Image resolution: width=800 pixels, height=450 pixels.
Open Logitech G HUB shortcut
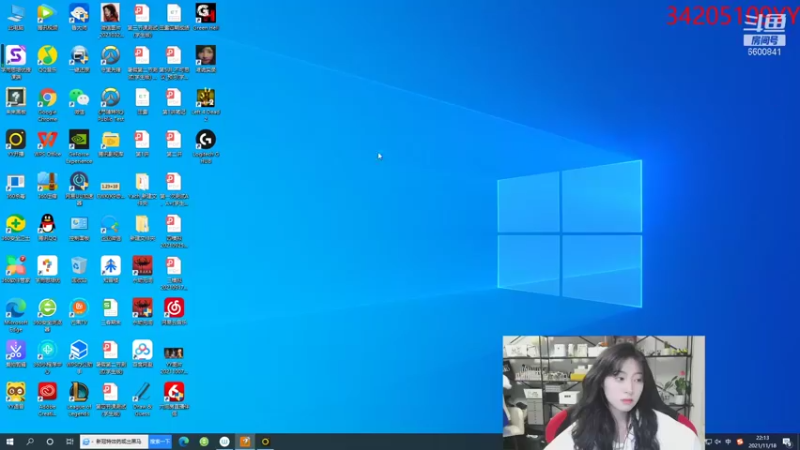coord(206,147)
